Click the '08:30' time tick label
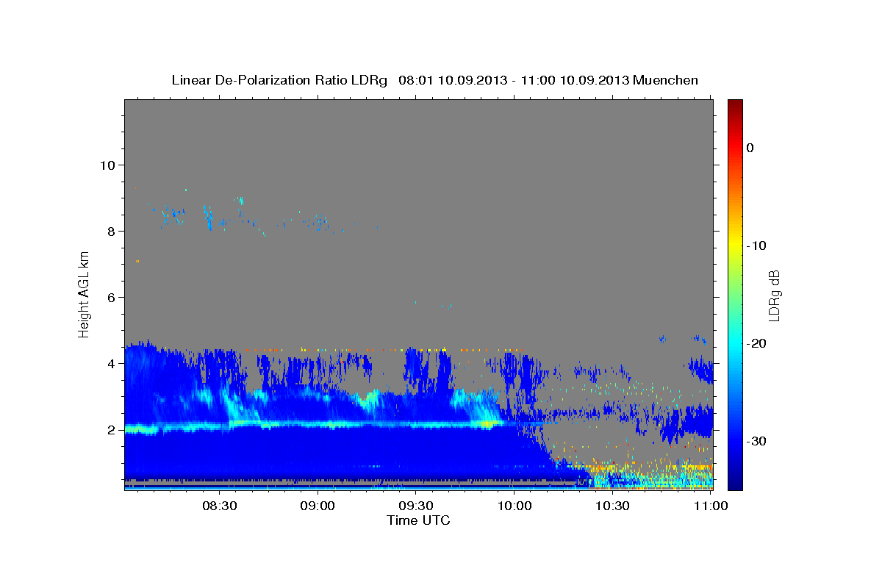 [x=219, y=506]
